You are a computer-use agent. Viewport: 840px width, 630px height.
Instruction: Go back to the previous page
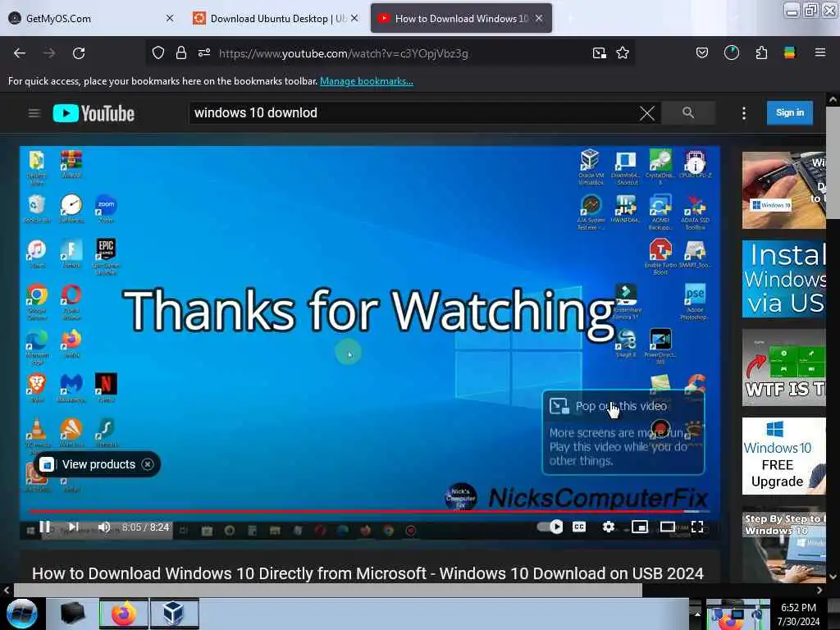click(20, 53)
